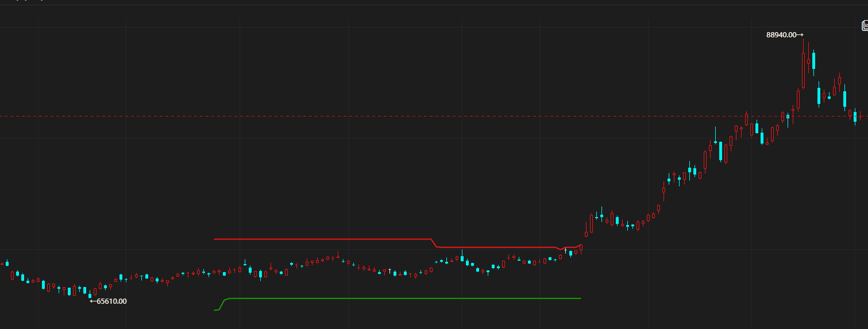Click the tall red candle at the 88940 peak

point(803,69)
